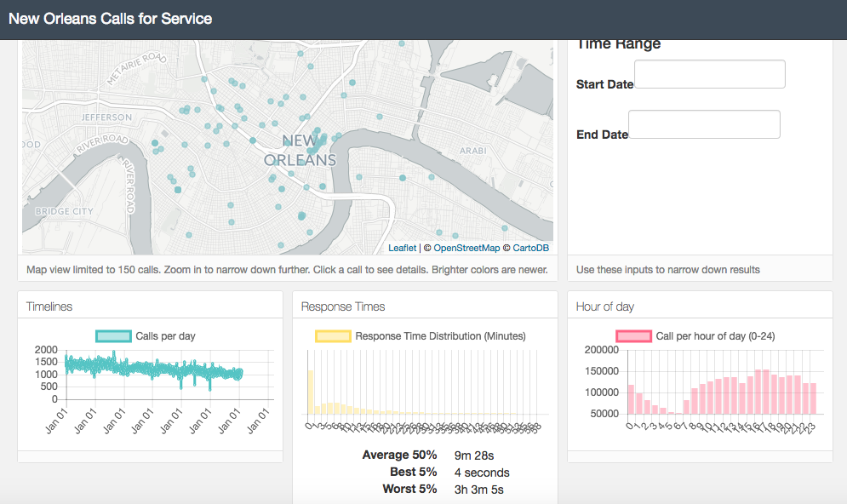Open the OpenStreetMap attribution link
Screen dimensions: 847x504
(x=466, y=248)
